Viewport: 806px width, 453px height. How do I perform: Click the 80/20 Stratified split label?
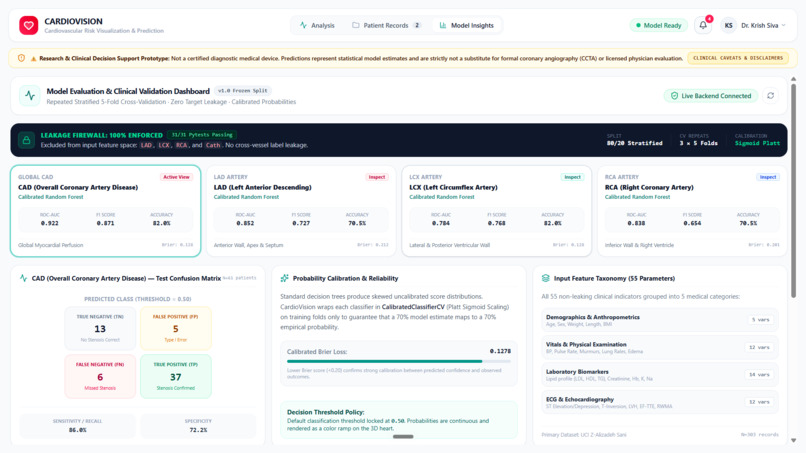pyautogui.click(x=634, y=143)
